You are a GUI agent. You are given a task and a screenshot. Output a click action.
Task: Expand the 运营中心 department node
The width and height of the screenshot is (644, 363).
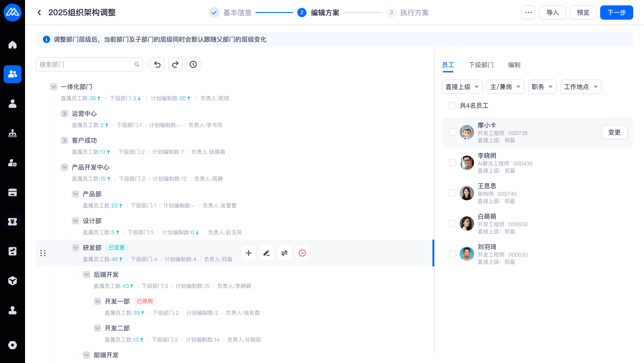tap(64, 114)
